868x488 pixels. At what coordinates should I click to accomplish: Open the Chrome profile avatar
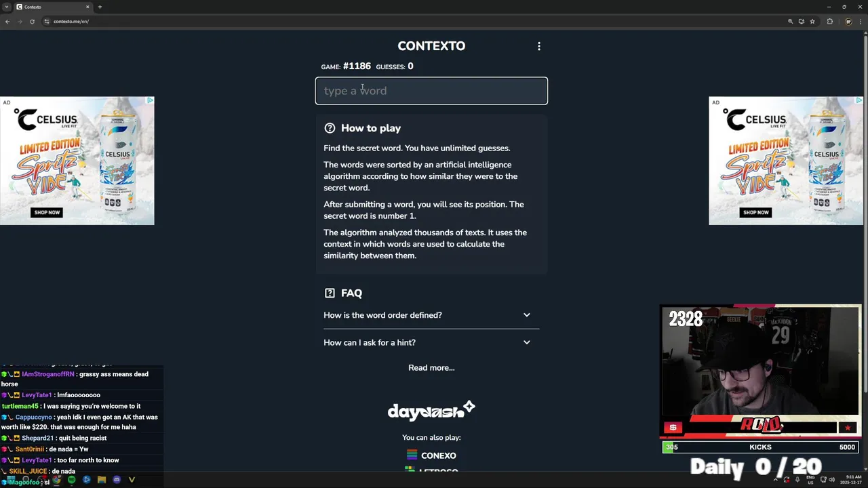tap(848, 21)
